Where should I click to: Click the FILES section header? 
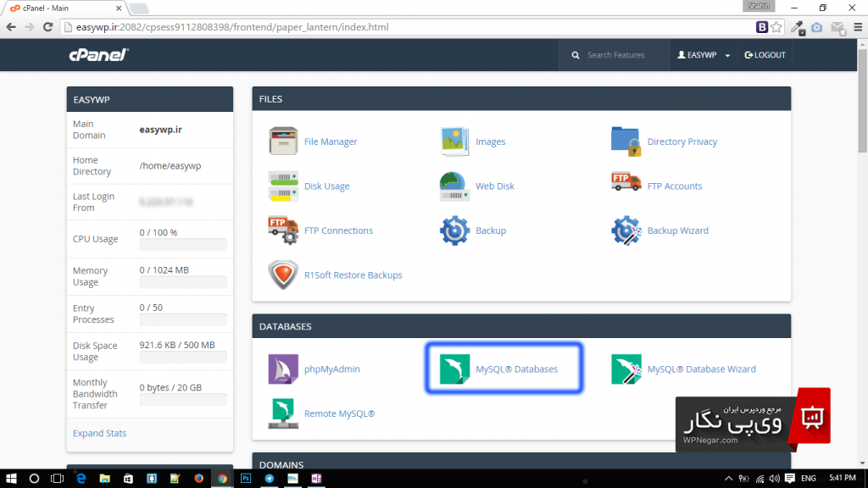coord(521,99)
